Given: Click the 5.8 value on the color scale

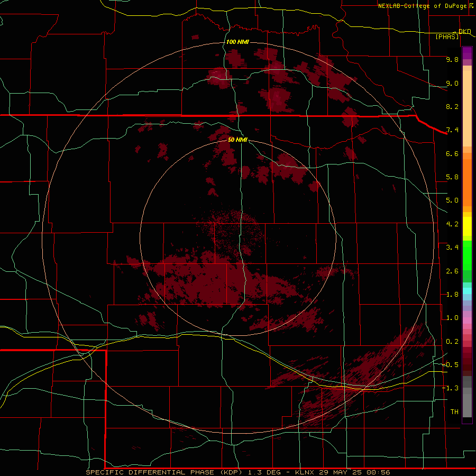Looking at the screenshot, I should coord(452,177).
